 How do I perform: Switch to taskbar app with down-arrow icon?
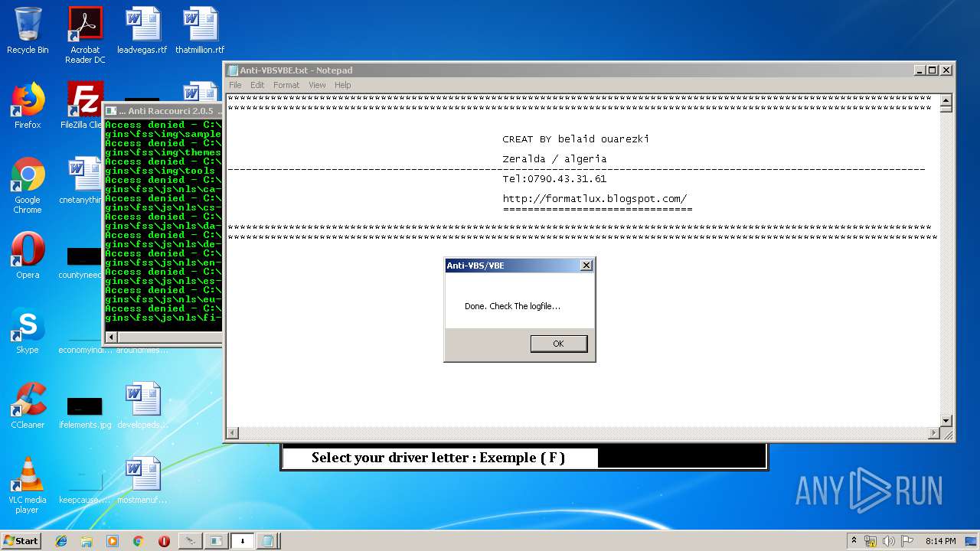[242, 541]
